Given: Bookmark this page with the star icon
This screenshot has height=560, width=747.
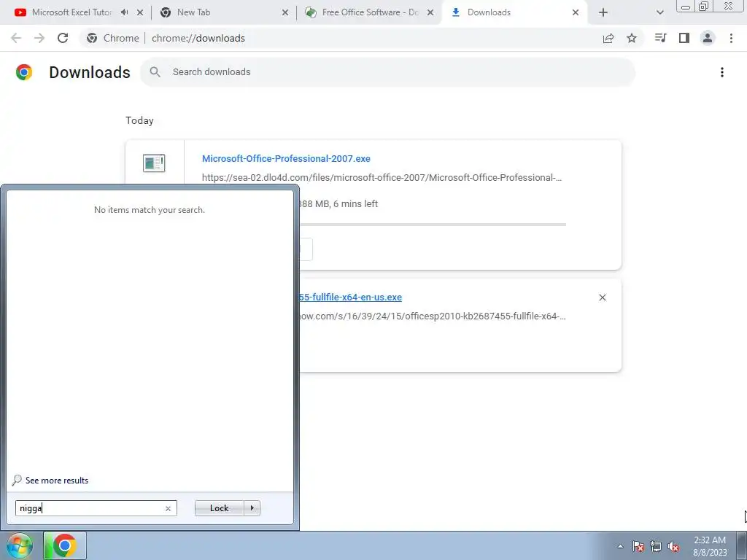Looking at the screenshot, I should click(632, 38).
